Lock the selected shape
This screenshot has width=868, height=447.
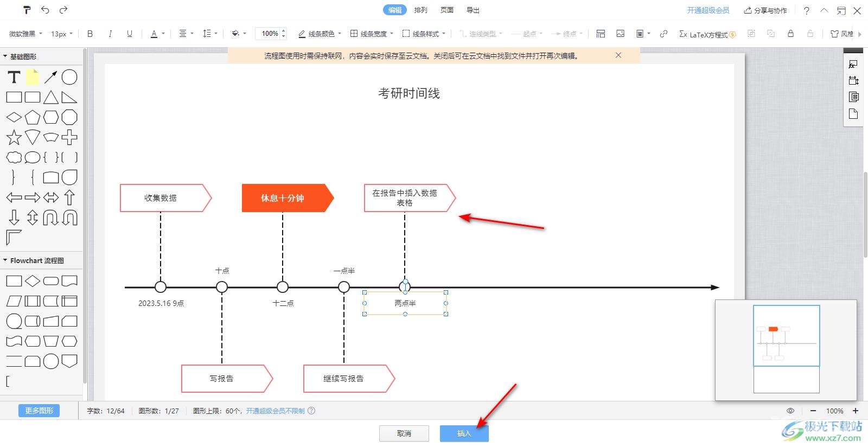coord(790,34)
